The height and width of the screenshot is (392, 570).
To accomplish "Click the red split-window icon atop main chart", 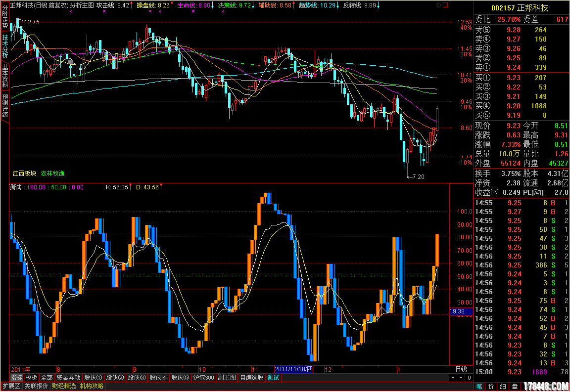I will pyautogui.click(x=445, y=5).
